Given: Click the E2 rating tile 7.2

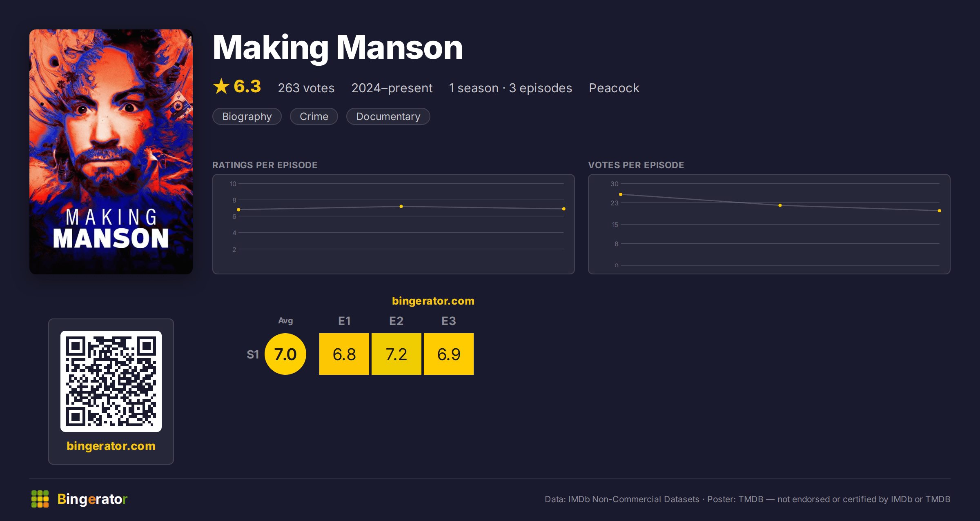Looking at the screenshot, I should 396,354.
